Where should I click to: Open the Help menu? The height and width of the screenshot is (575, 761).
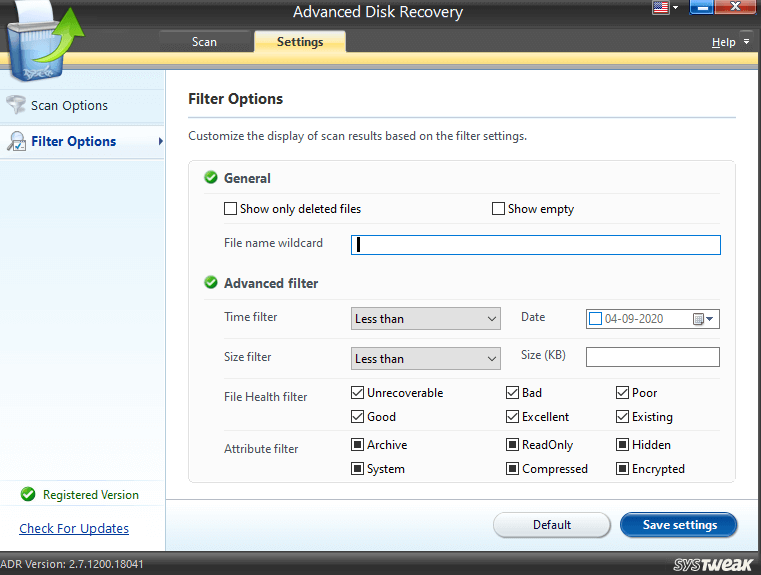(x=724, y=42)
